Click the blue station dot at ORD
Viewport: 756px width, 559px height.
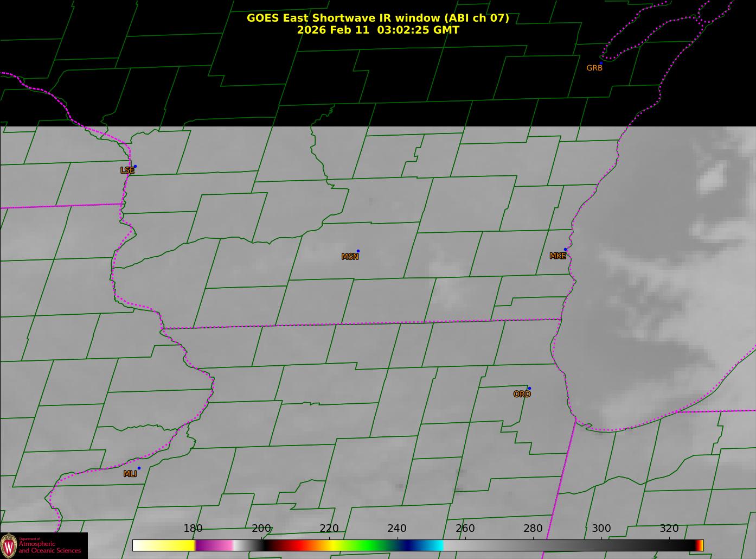(x=529, y=389)
